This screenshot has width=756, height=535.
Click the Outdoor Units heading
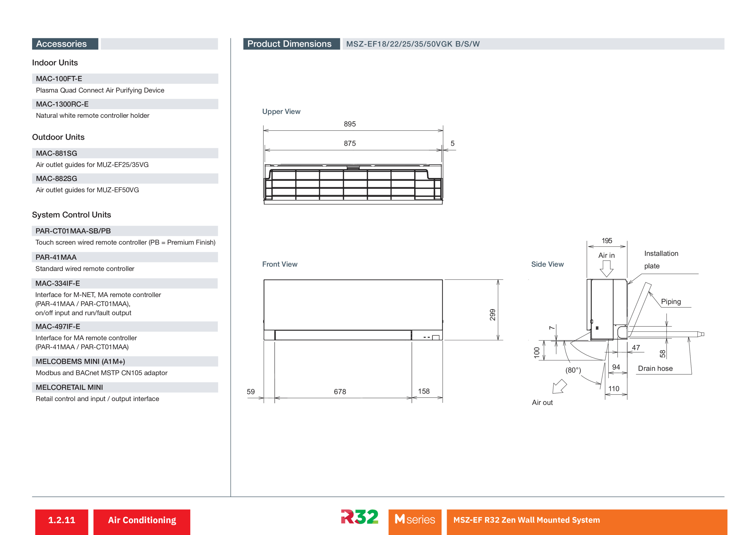point(58,137)
